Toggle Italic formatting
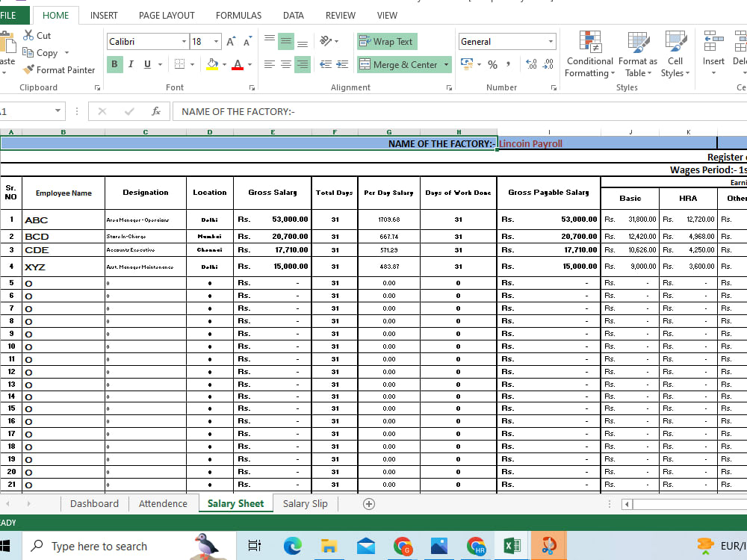Screen dimensions: 747x560 [x=131, y=64]
